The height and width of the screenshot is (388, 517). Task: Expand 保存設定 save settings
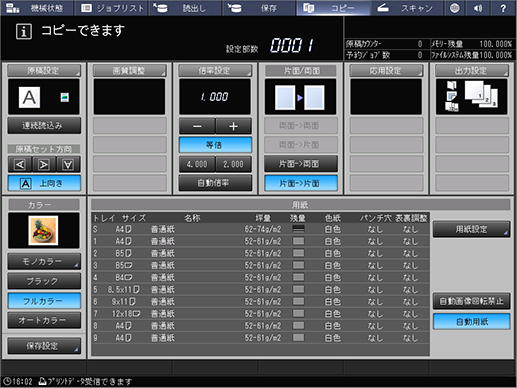pos(44,346)
